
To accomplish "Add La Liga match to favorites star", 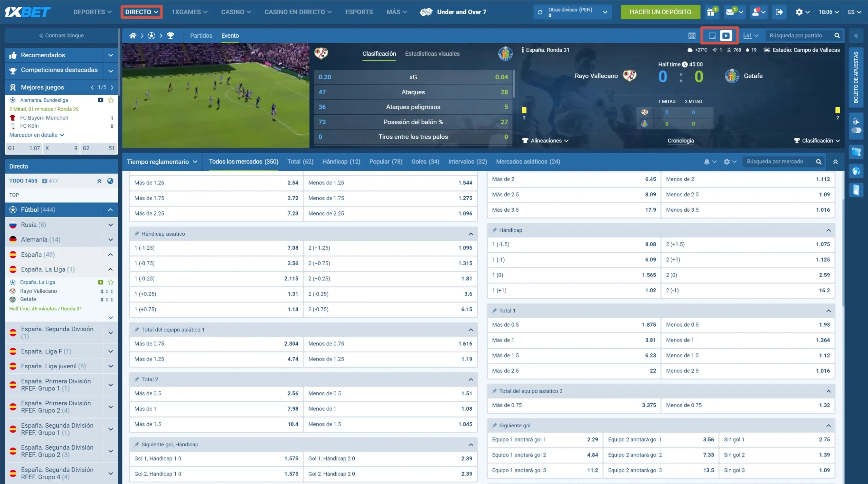I will tap(111, 282).
